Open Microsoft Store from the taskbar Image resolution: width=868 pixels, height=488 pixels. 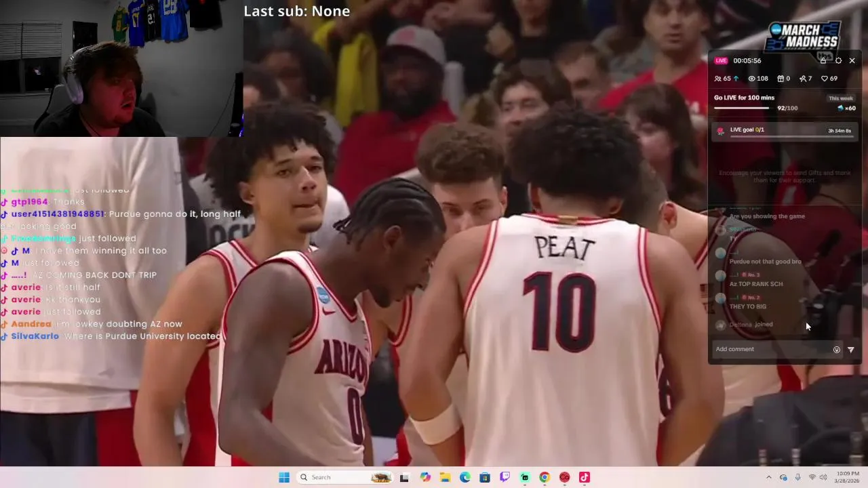coord(485,477)
